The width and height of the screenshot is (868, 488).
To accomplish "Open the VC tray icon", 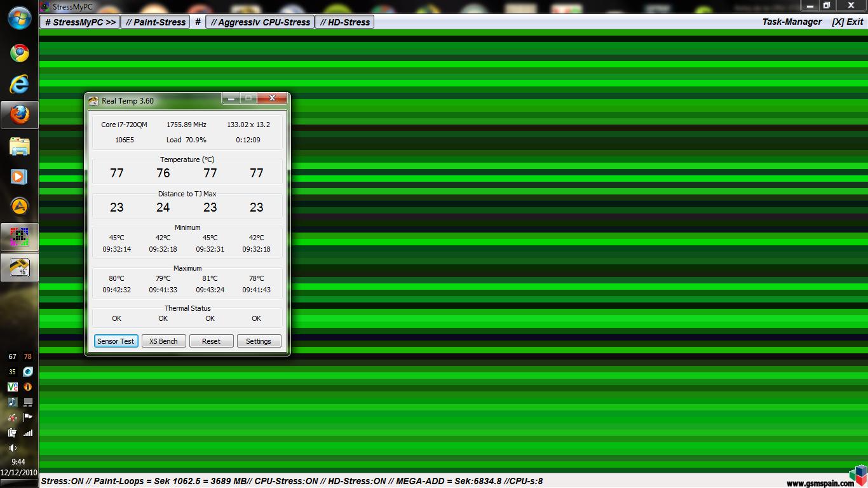I will click(12, 386).
